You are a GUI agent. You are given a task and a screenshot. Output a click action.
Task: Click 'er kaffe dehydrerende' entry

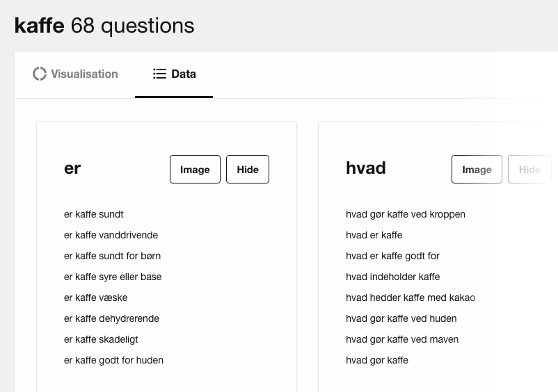coord(111,318)
